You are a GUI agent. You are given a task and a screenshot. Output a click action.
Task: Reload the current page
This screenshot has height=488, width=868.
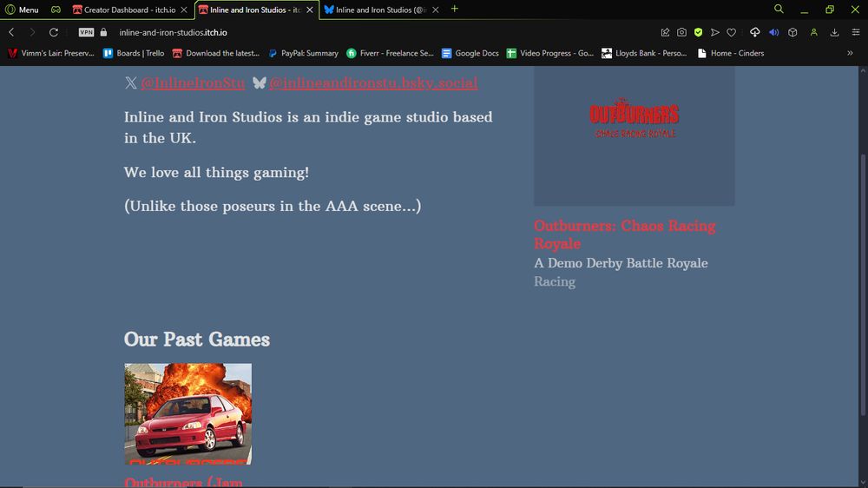point(54,32)
